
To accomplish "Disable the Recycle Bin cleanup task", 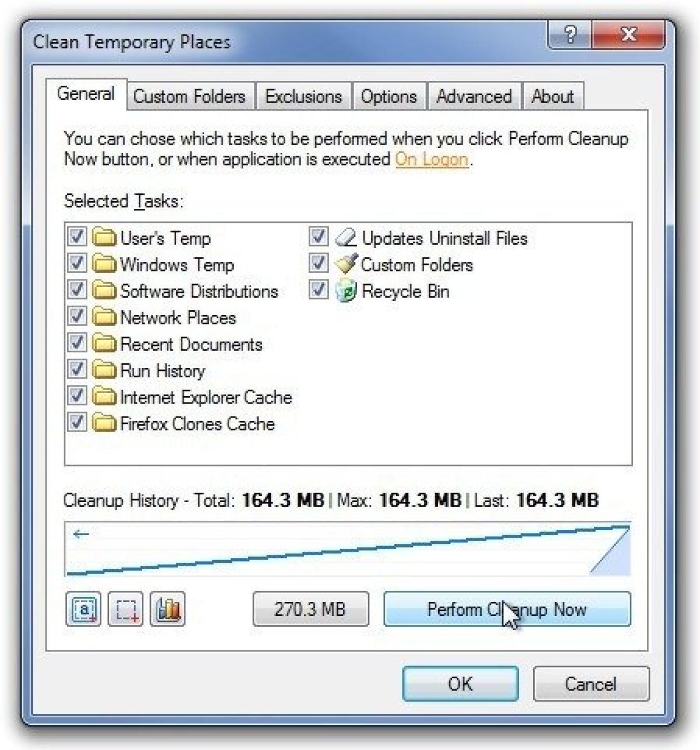I will [318, 291].
